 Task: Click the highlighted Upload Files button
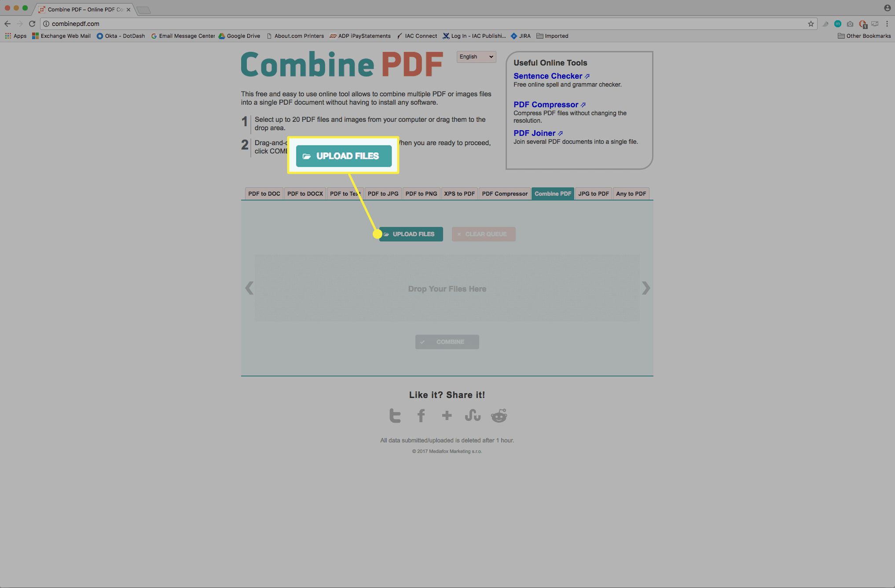click(x=343, y=156)
